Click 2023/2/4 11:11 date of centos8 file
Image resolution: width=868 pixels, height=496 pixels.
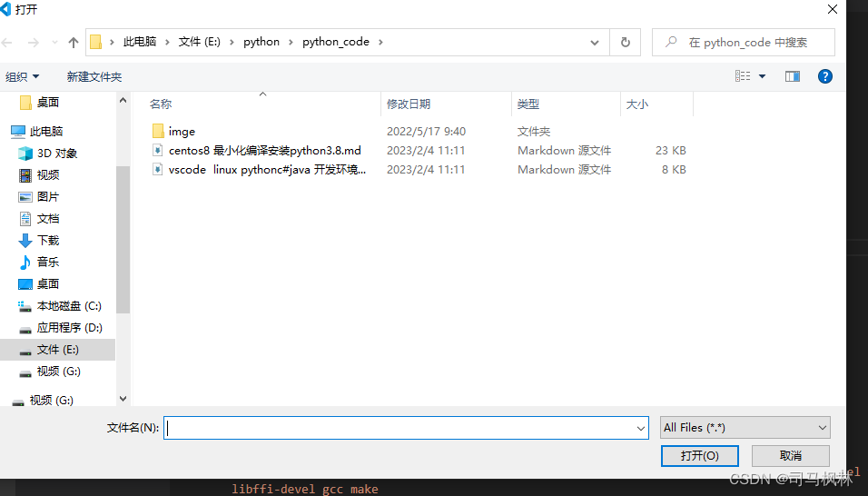426,151
